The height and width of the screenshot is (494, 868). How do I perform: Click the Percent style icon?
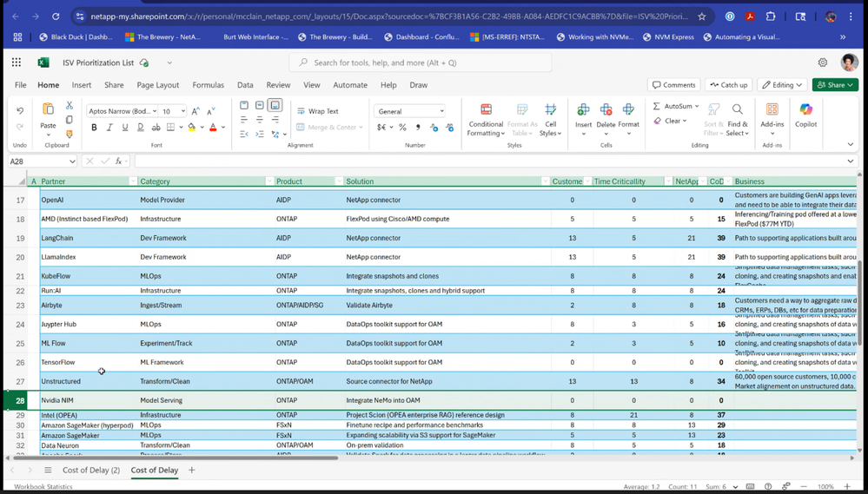click(402, 128)
